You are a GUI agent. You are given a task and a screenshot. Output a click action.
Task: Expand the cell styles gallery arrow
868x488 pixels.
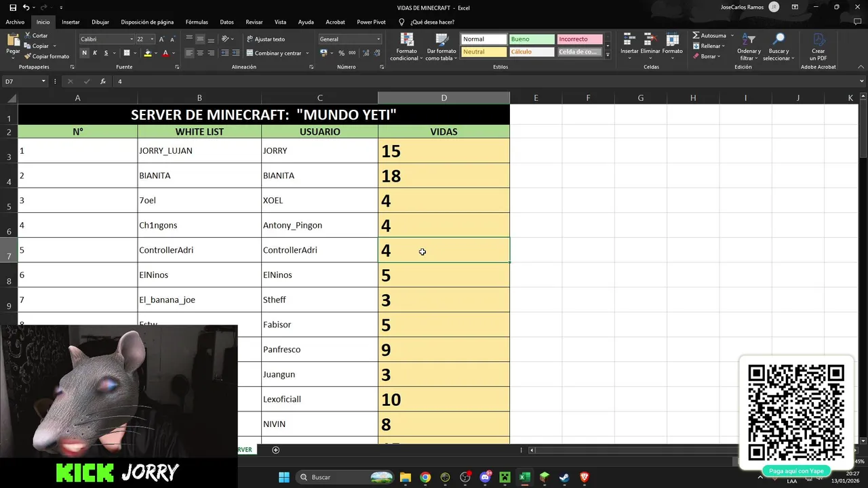tap(608, 55)
